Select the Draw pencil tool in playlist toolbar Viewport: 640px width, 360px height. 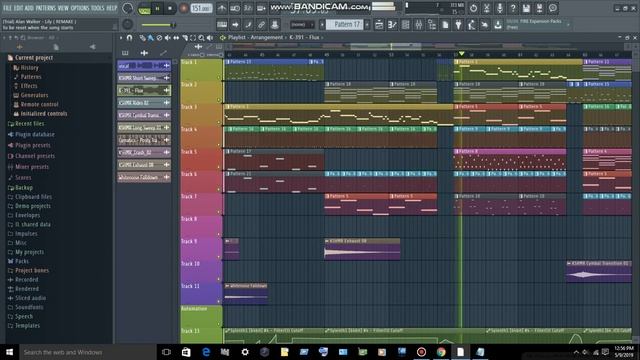point(142,38)
